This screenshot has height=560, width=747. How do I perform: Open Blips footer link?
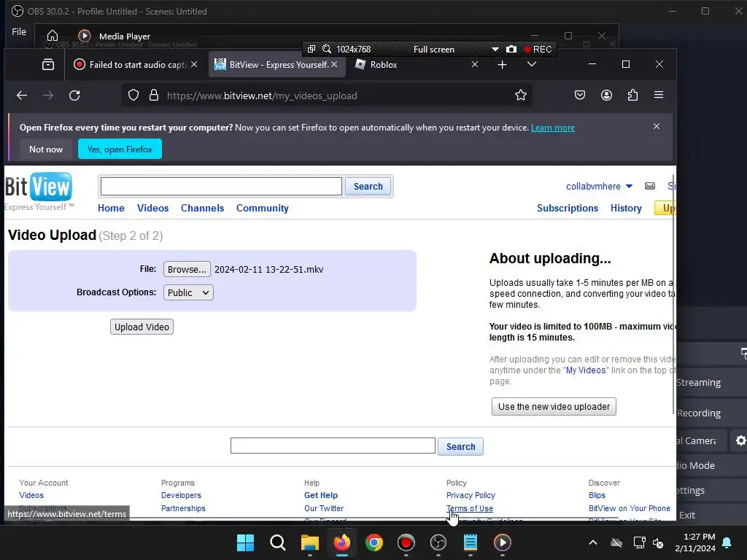tap(597, 495)
